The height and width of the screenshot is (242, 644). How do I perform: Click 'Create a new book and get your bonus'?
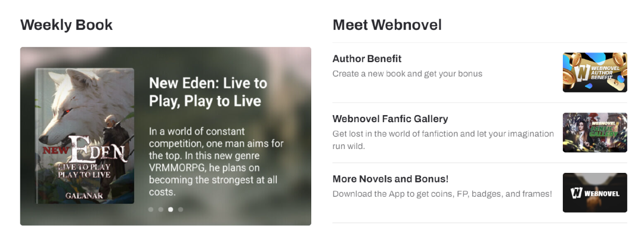click(x=407, y=74)
